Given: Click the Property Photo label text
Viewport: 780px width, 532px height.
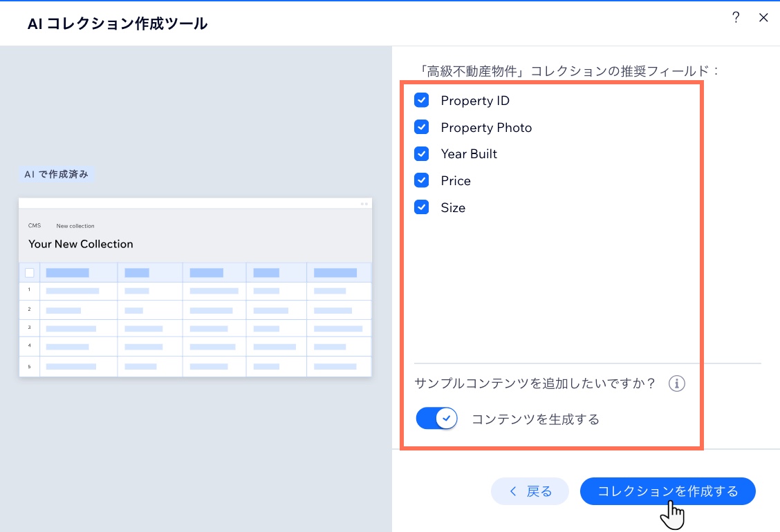Looking at the screenshot, I should point(486,128).
